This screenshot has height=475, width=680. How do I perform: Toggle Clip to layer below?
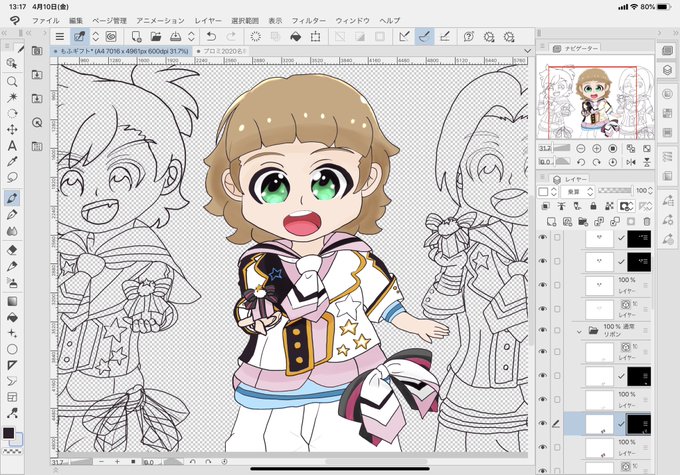coord(546,206)
